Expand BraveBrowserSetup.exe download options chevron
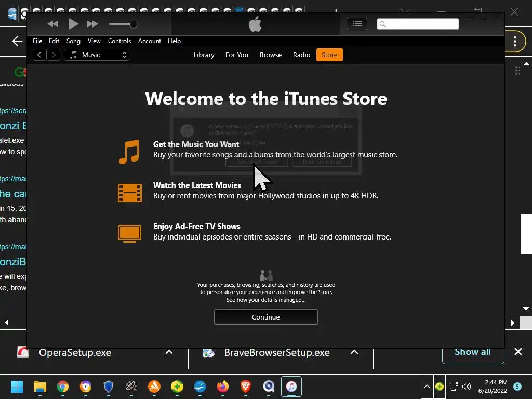532x399 pixels. click(354, 352)
